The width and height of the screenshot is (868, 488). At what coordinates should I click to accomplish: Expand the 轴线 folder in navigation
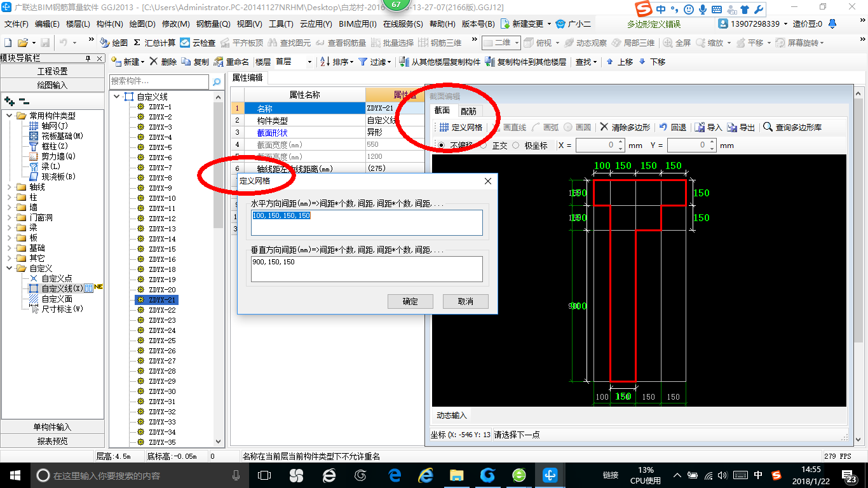[10, 187]
